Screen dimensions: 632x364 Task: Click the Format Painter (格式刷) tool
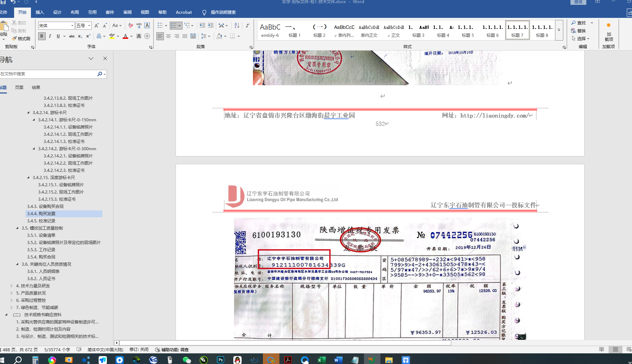pyautogui.click(x=21, y=38)
